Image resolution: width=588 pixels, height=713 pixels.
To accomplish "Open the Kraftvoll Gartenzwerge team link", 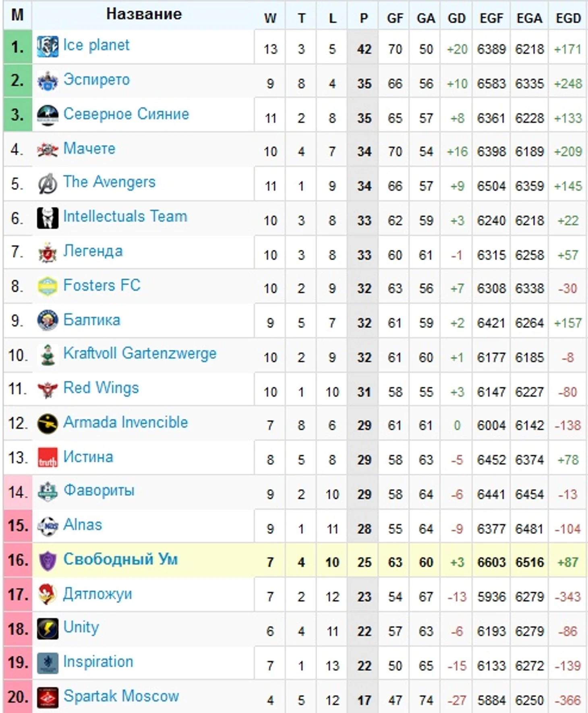I will (140, 354).
